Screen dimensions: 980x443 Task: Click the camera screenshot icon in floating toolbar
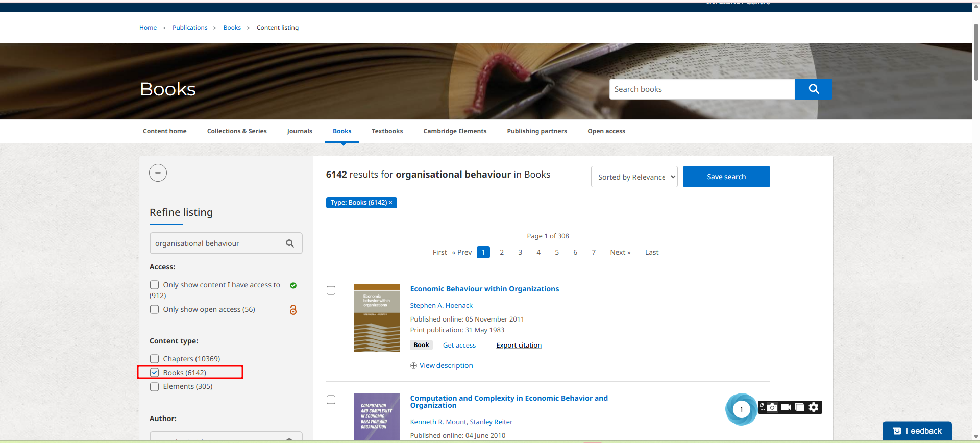pyautogui.click(x=772, y=407)
